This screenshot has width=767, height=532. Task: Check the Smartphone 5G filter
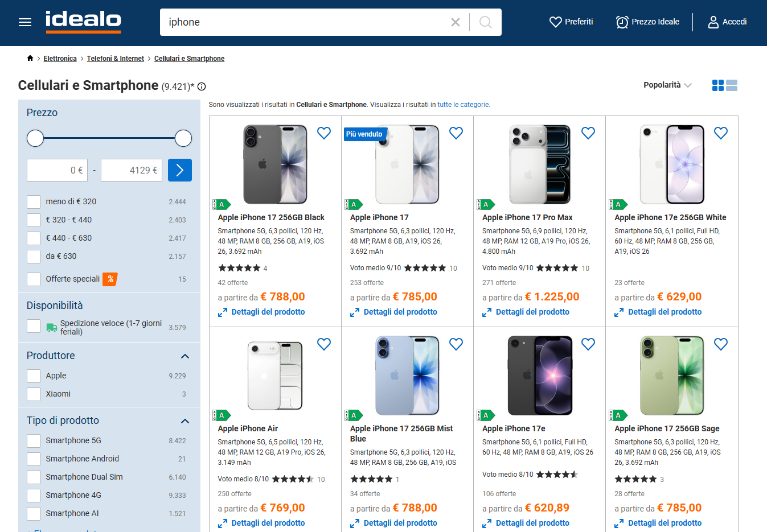[x=34, y=440]
